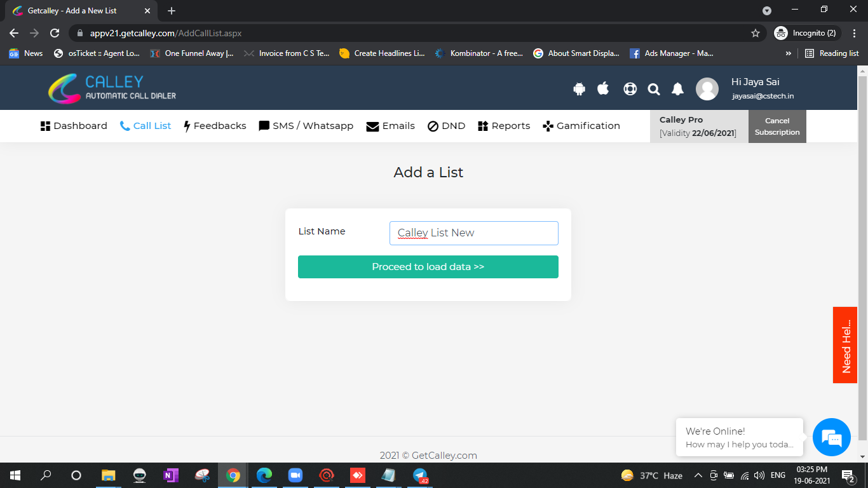Show hidden system tray icons chevron
The image size is (868, 488).
point(698,475)
